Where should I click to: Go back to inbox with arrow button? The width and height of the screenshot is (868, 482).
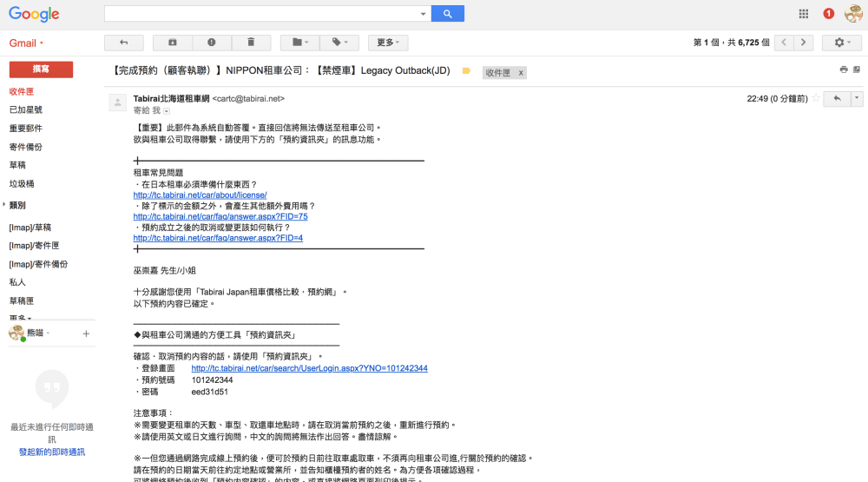[x=124, y=43]
